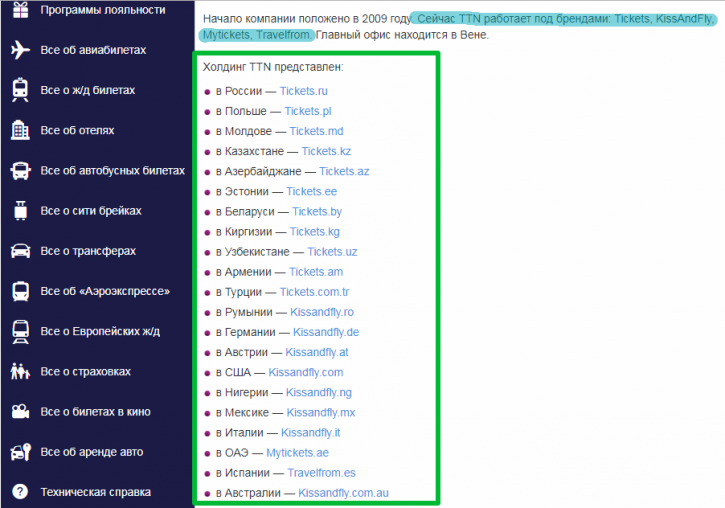Click the gift icon for loyalty programs
This screenshot has height=508, width=725.
20,10
